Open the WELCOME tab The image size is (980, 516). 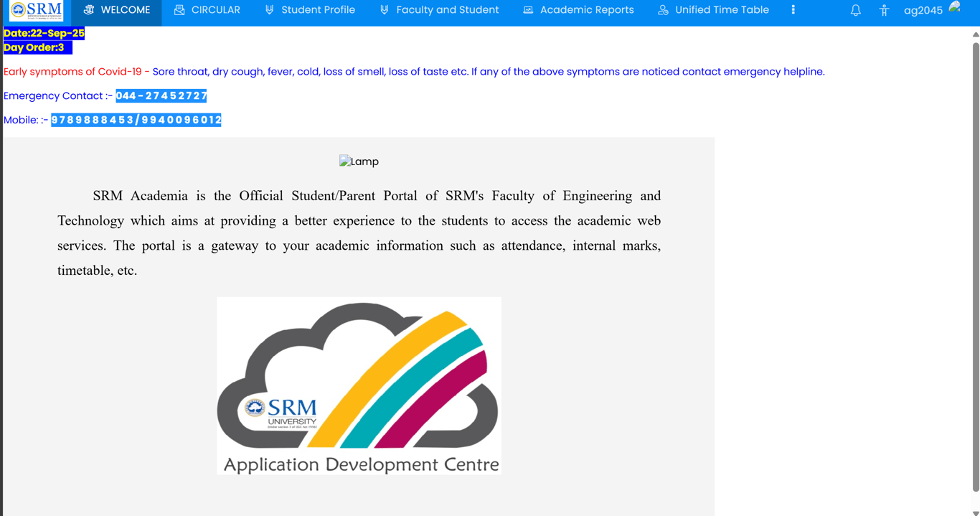click(x=116, y=11)
